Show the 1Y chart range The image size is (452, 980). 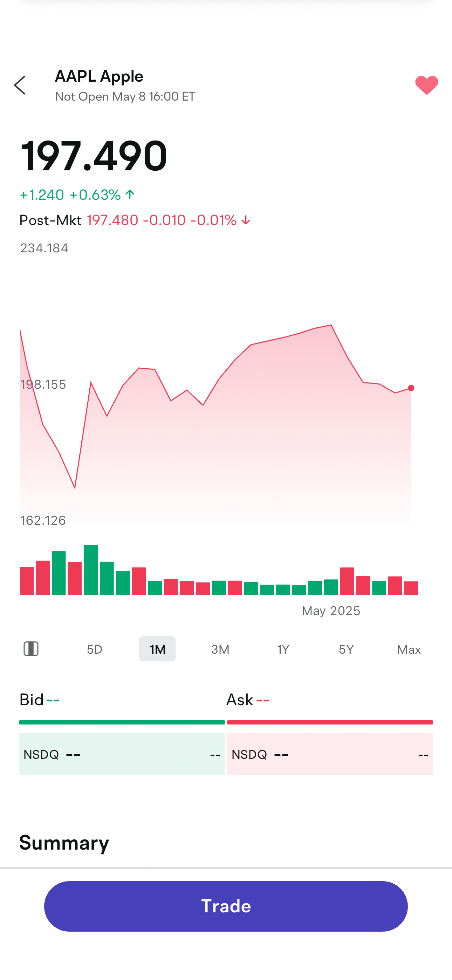click(x=283, y=649)
